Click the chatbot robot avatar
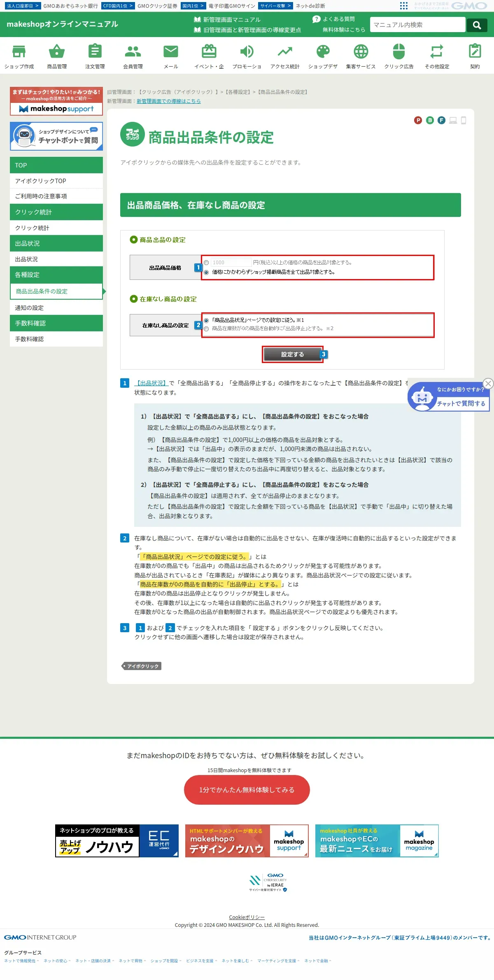Screen dimensions: 494x980 pos(422,398)
